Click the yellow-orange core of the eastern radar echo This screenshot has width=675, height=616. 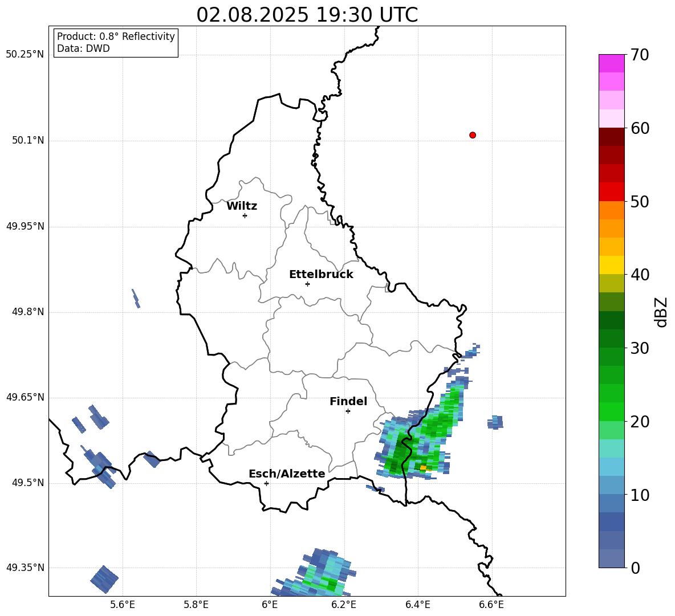click(423, 468)
